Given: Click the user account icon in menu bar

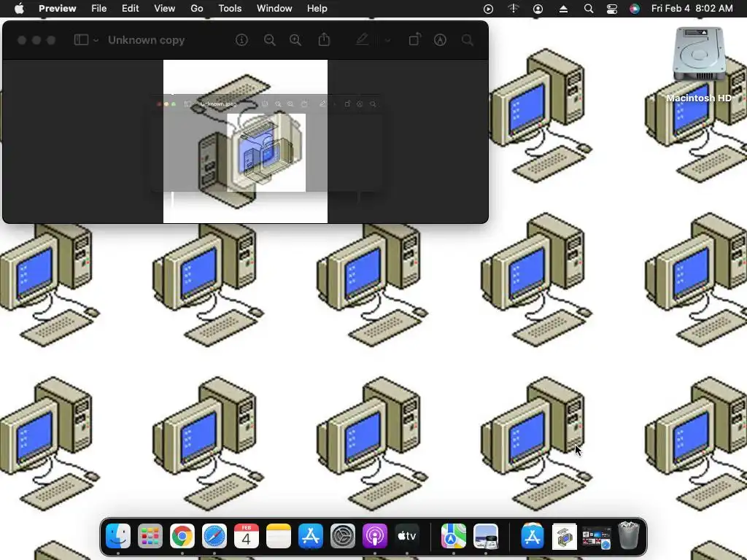Looking at the screenshot, I should tap(538, 9).
